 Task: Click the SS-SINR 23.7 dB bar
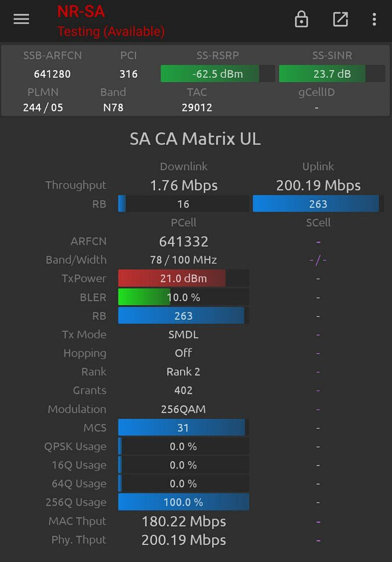coord(332,74)
